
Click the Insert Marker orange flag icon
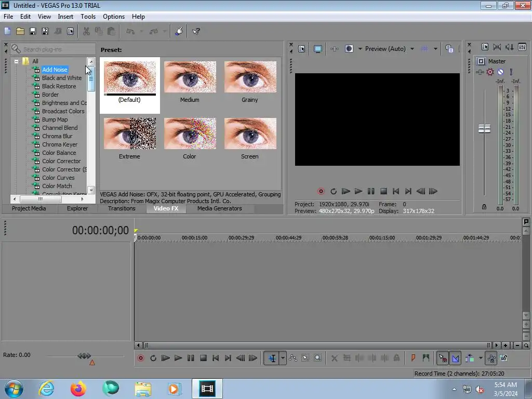[x=413, y=358]
